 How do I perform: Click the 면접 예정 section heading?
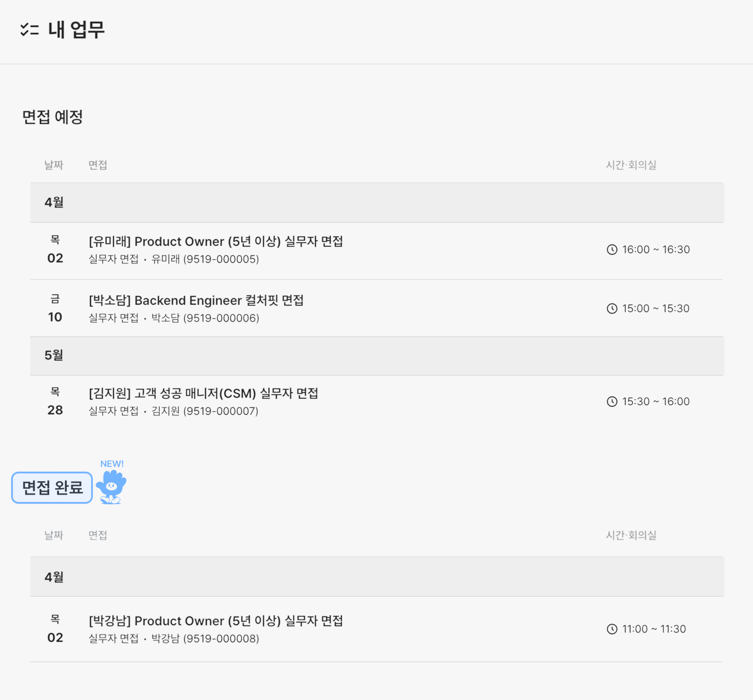(52, 117)
